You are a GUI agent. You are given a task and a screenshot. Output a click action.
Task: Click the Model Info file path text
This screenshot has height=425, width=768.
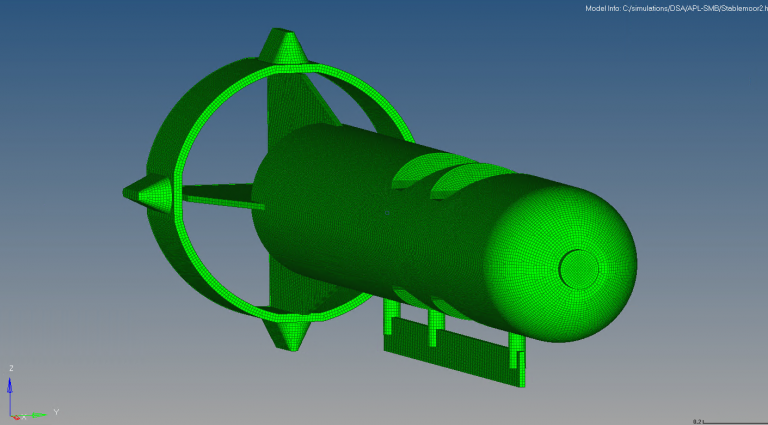[675, 9]
